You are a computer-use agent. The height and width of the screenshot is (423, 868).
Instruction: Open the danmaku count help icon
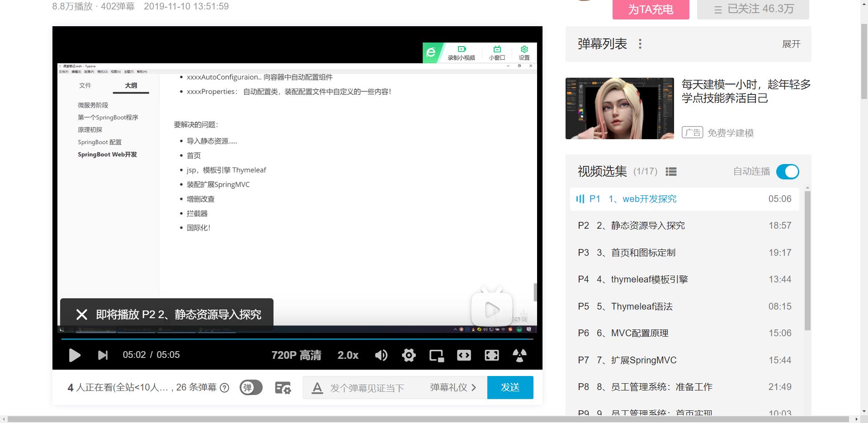click(x=224, y=388)
